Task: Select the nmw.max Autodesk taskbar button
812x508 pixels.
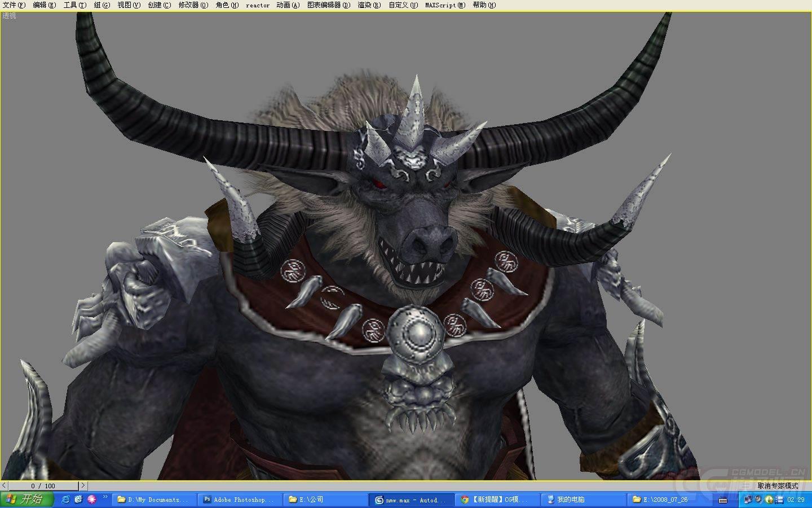Action: (x=411, y=500)
